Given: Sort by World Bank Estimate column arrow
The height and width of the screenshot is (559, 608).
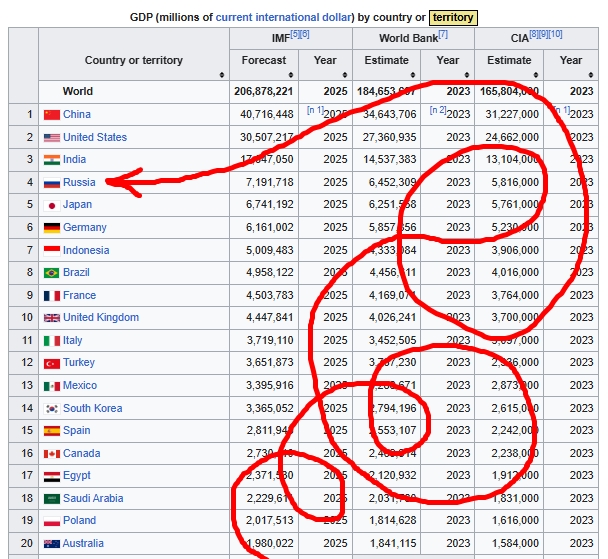Looking at the screenshot, I should (413, 74).
